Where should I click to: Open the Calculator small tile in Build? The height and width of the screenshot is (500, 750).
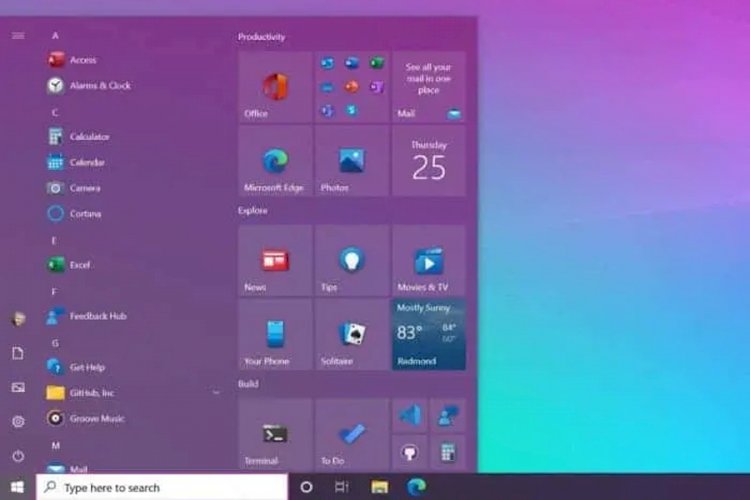(x=448, y=452)
